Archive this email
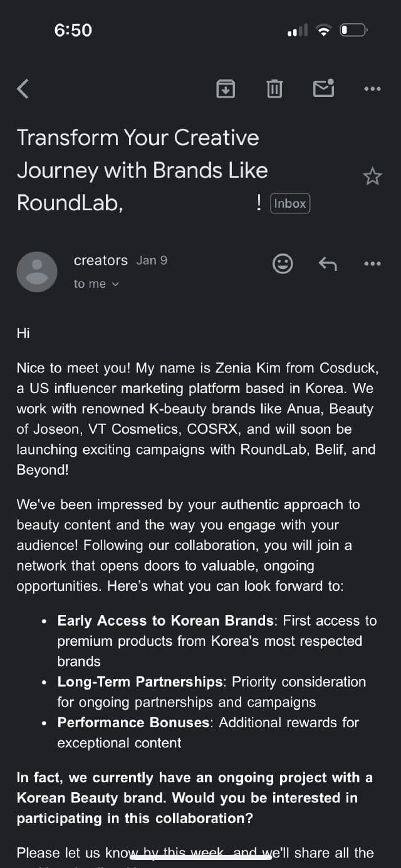The height and width of the screenshot is (868, 401). pos(226,89)
